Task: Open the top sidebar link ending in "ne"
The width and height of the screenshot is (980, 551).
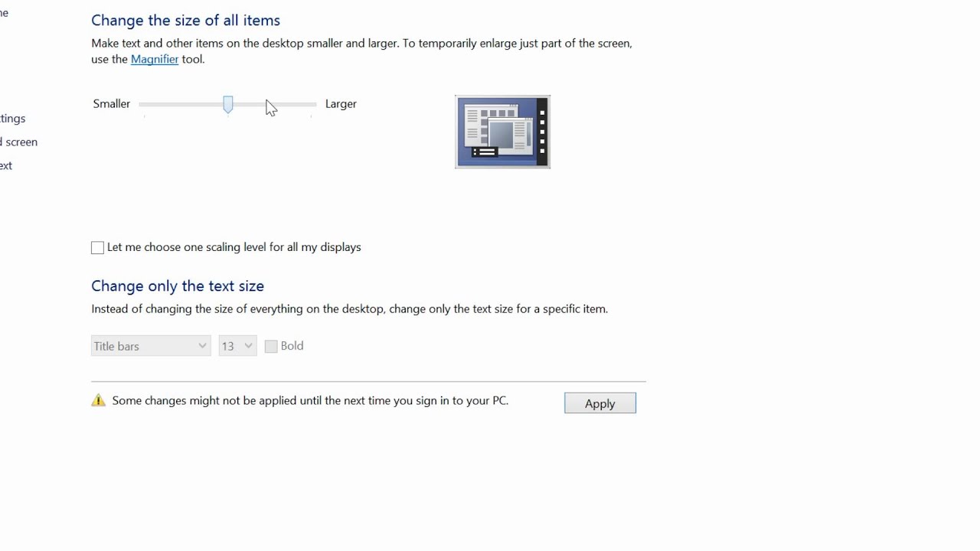Action: tap(4, 13)
